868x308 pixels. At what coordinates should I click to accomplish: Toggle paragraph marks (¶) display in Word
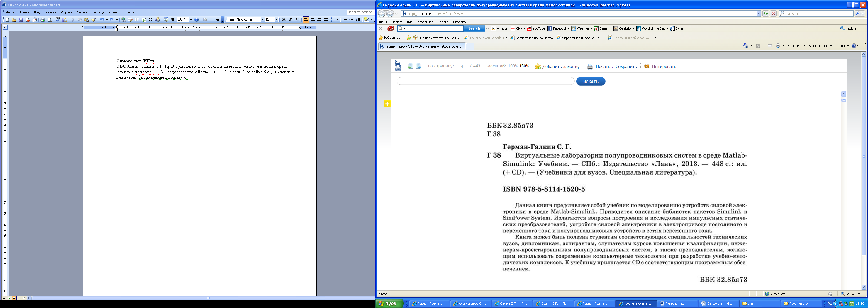pyautogui.click(x=172, y=20)
